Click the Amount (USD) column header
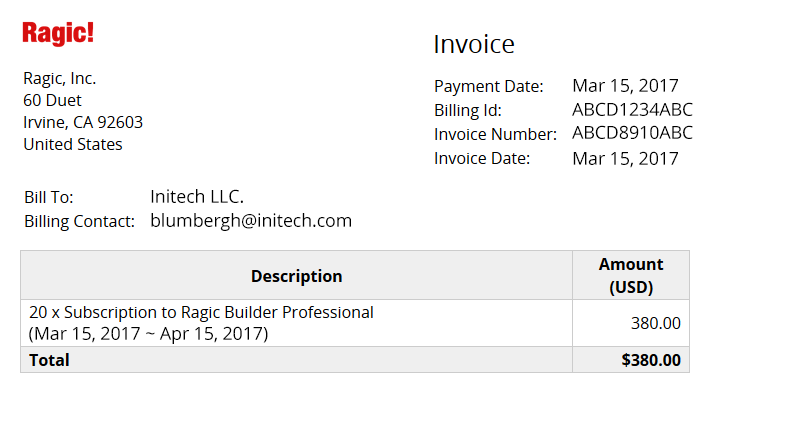This screenshot has width=789, height=438. (631, 275)
